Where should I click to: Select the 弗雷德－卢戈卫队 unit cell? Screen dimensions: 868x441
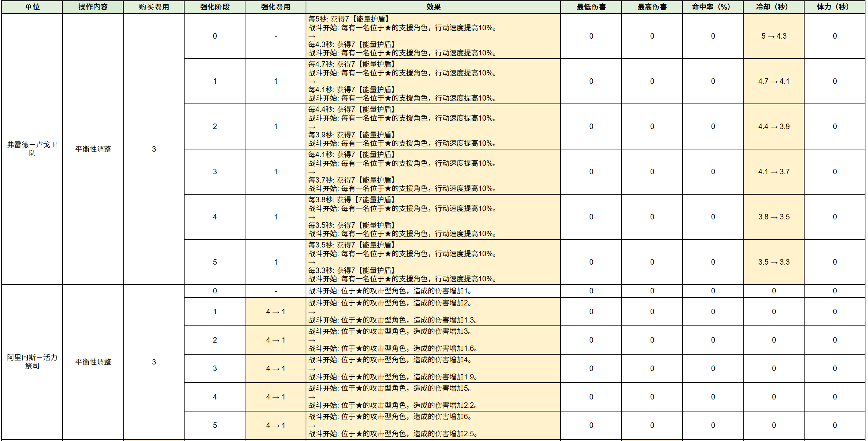point(32,149)
